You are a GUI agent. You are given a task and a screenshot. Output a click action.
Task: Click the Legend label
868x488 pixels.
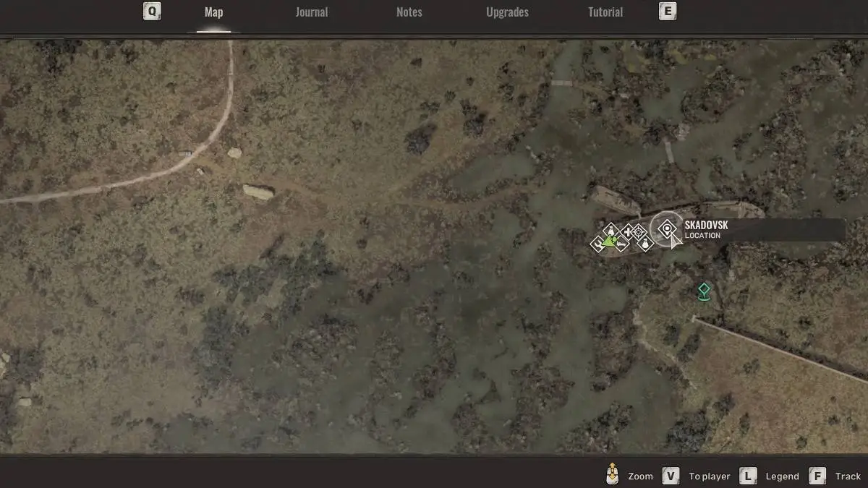783,476
